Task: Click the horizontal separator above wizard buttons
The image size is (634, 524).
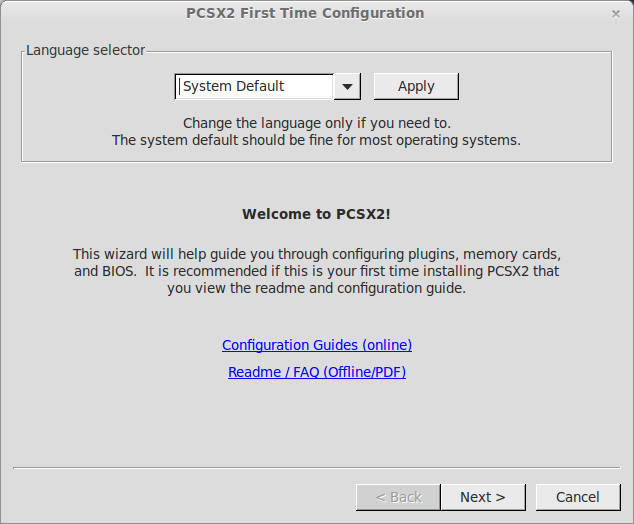Action: coord(316,468)
